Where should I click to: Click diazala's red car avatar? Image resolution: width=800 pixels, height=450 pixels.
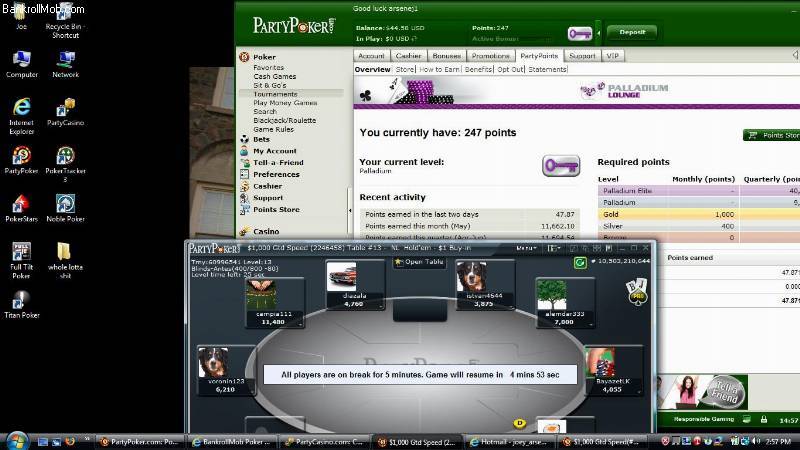coord(341,277)
